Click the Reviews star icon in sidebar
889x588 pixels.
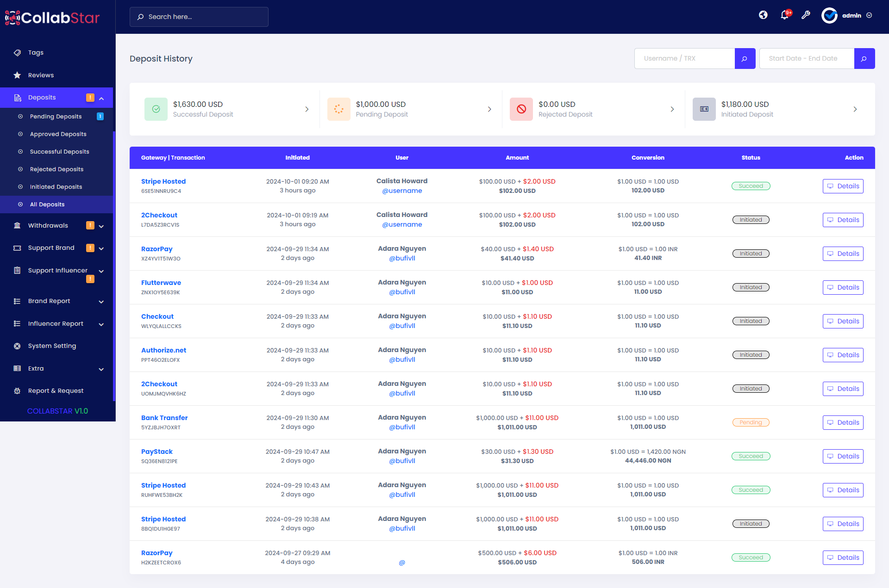coord(17,75)
